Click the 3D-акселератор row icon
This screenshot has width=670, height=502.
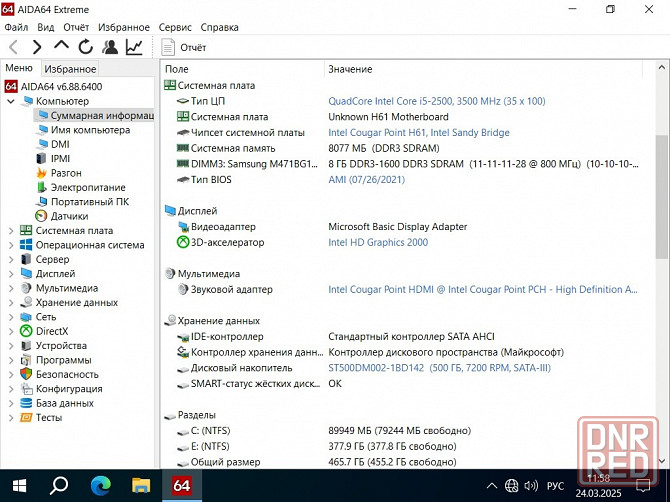[183, 242]
